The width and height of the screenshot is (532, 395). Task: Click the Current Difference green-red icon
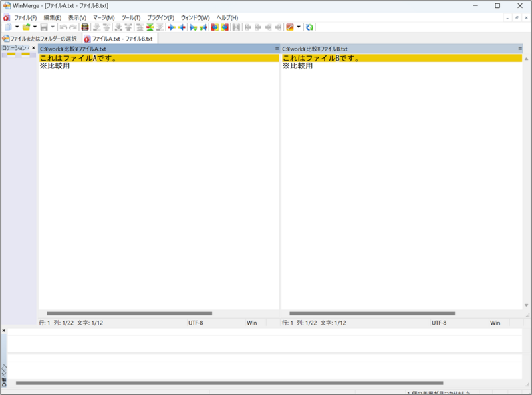(x=150, y=27)
